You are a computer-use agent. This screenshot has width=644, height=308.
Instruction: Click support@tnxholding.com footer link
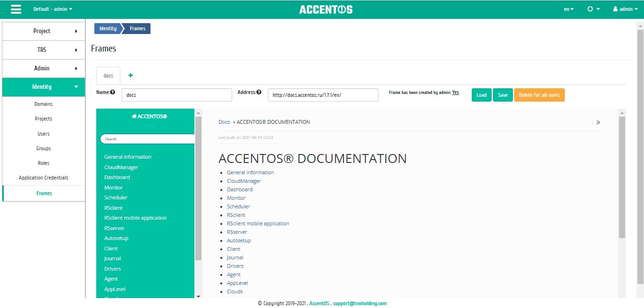coord(360,303)
